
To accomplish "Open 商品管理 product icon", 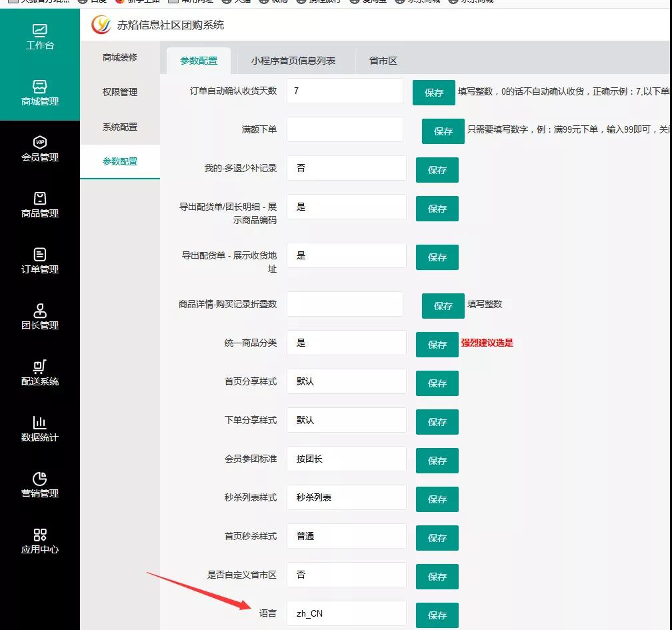I will click(39, 199).
